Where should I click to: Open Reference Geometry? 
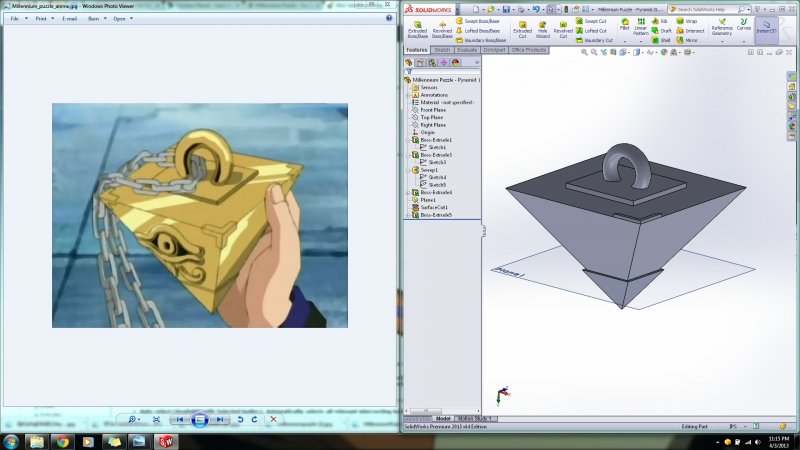(x=722, y=27)
